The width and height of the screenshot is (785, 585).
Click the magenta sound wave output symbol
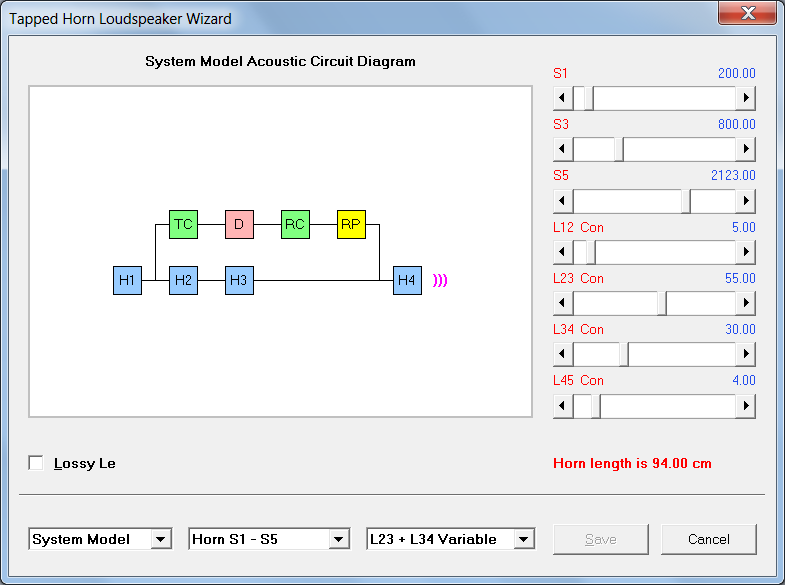tap(440, 280)
